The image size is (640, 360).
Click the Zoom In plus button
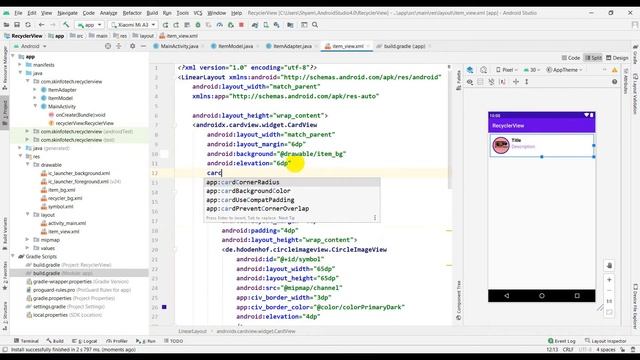coord(609,280)
